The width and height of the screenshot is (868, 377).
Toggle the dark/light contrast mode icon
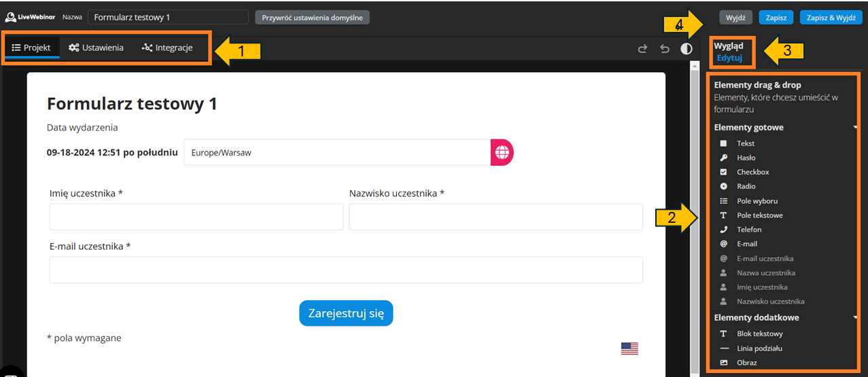(687, 49)
